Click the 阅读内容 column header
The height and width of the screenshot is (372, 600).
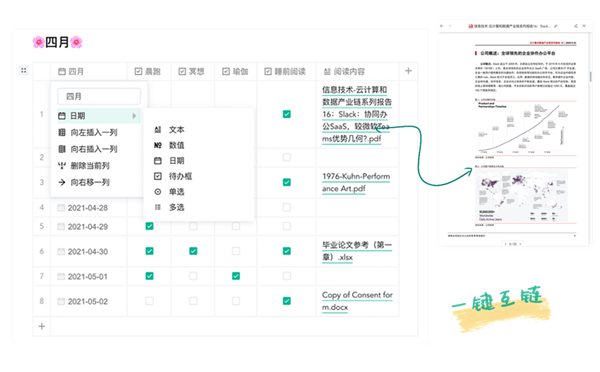(x=357, y=72)
